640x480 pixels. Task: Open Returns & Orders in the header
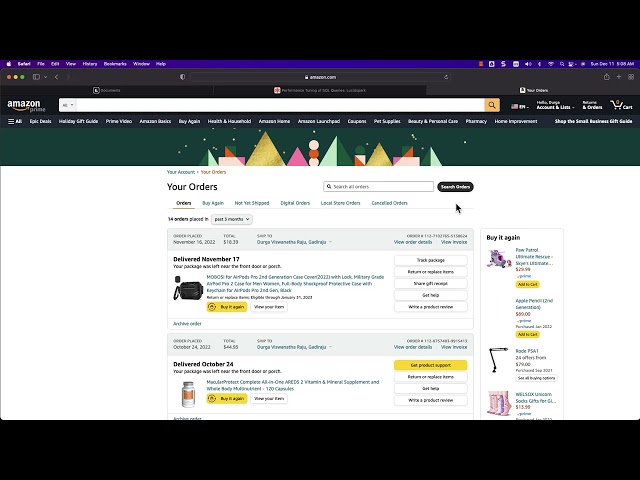point(592,105)
